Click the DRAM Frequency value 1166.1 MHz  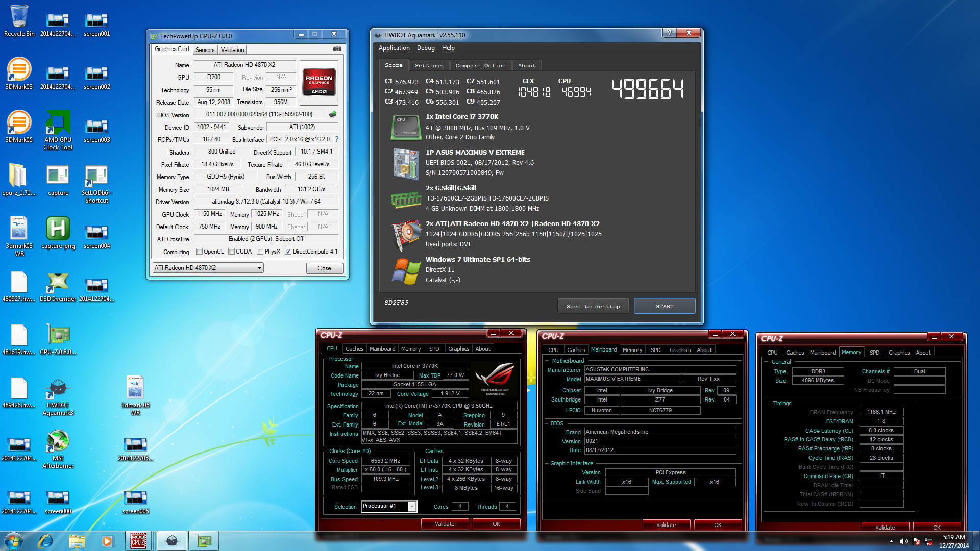(881, 412)
